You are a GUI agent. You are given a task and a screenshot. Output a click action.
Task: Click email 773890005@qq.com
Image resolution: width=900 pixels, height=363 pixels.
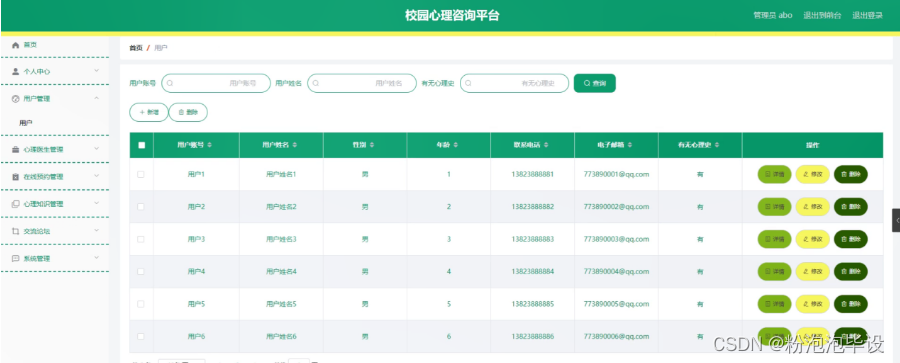[616, 304]
